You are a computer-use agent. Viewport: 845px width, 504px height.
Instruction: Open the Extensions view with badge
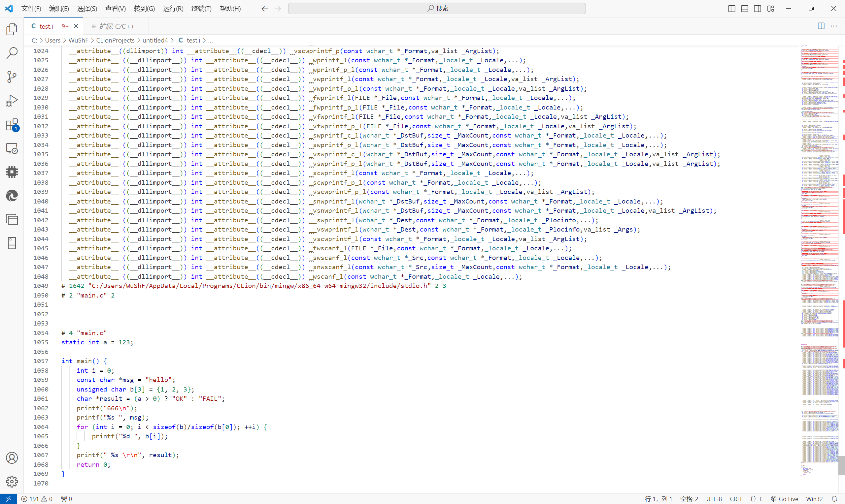click(x=12, y=125)
